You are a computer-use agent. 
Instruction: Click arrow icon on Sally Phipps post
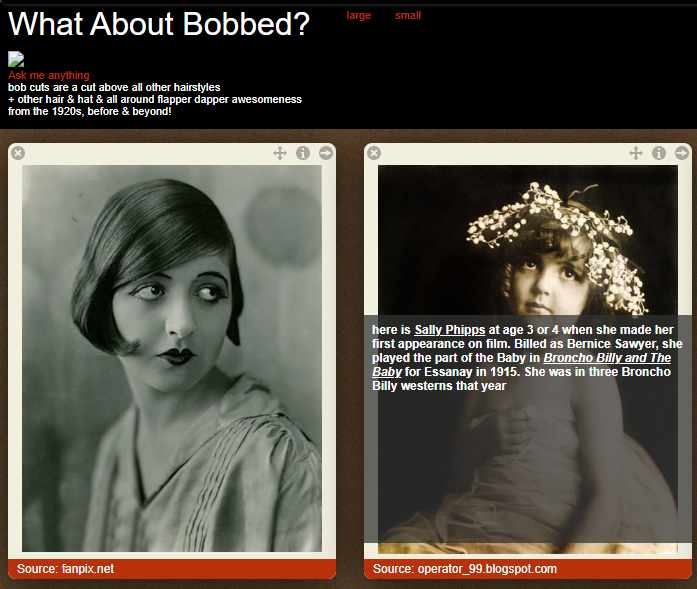click(x=682, y=153)
